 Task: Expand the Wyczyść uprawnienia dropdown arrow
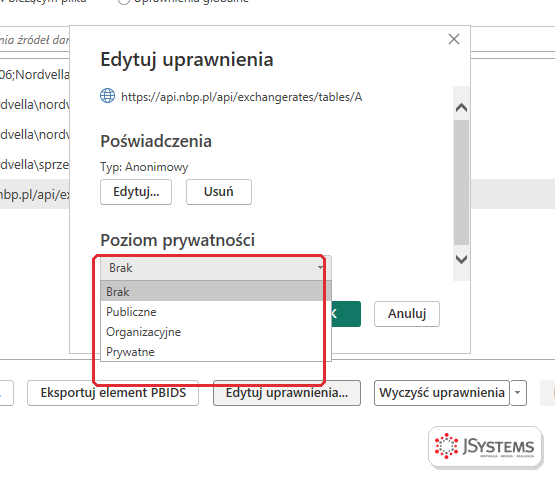point(518,393)
